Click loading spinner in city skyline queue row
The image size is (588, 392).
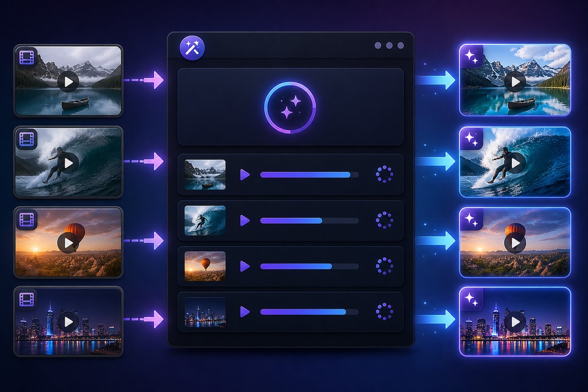tap(384, 312)
